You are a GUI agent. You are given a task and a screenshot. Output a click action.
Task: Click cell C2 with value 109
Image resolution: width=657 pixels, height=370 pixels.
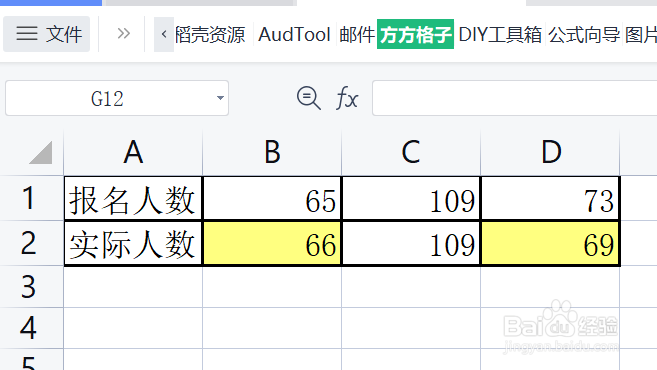coord(411,243)
